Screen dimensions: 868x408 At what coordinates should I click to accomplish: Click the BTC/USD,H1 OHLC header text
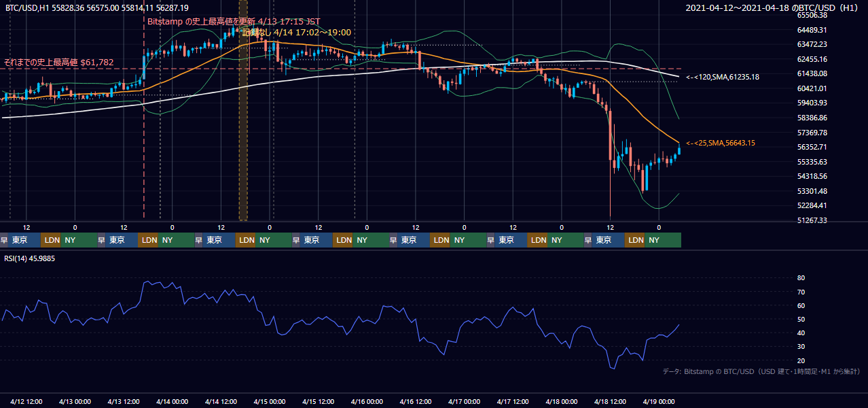click(x=97, y=7)
